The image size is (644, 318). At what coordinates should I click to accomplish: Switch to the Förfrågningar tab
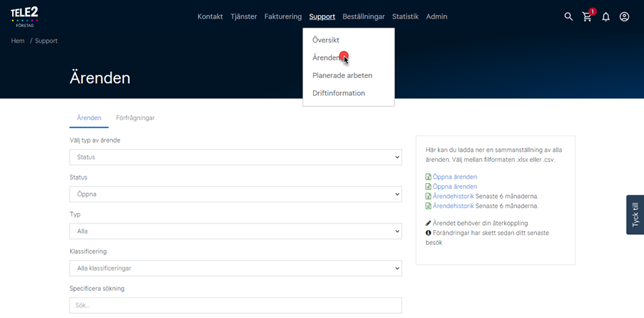136,118
